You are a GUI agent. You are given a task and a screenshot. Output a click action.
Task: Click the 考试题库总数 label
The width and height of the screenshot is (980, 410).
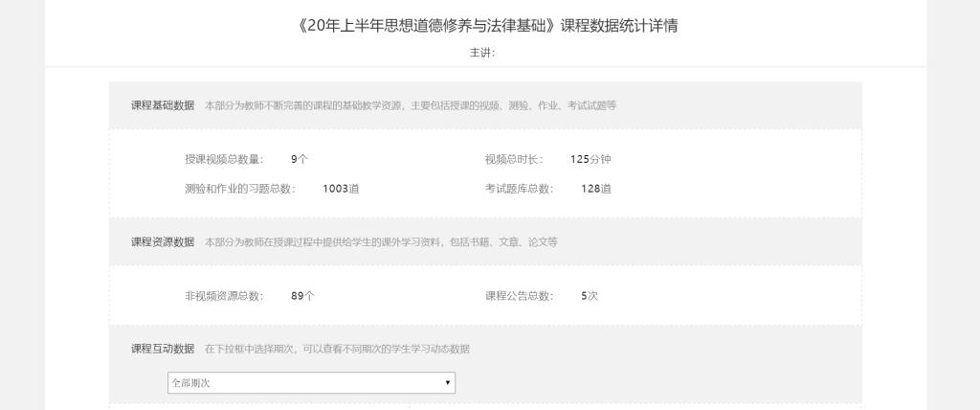pyautogui.click(x=520, y=189)
